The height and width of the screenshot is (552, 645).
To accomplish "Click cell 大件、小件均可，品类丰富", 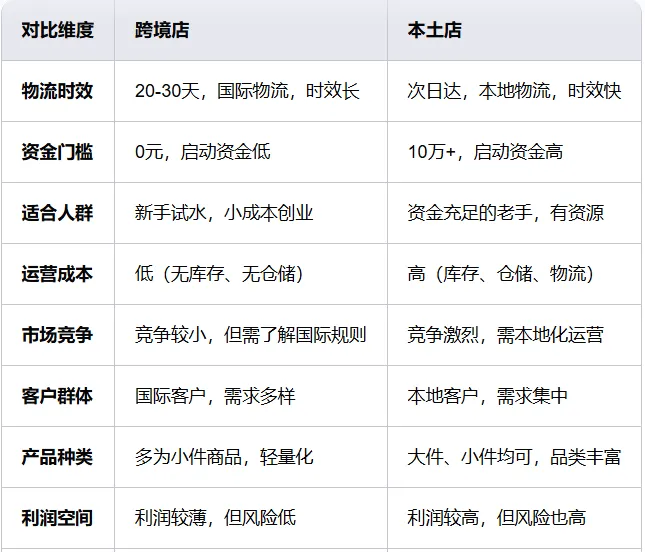I will click(x=514, y=457).
